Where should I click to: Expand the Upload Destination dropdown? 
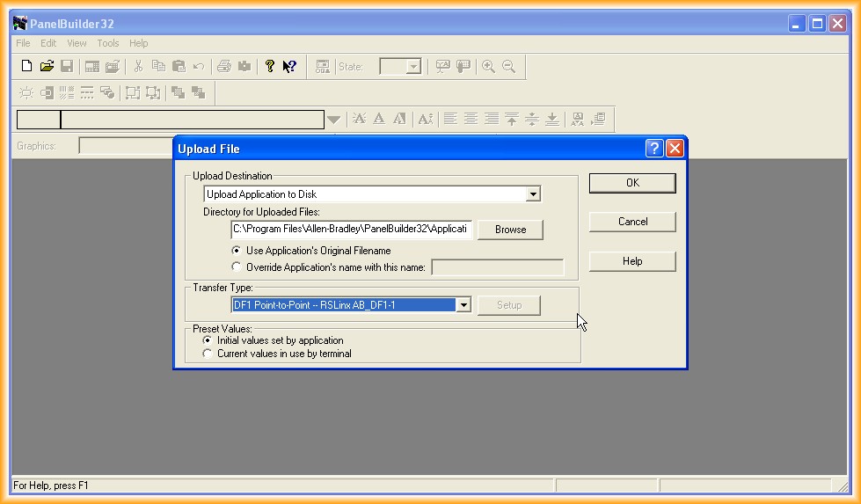[x=533, y=194]
